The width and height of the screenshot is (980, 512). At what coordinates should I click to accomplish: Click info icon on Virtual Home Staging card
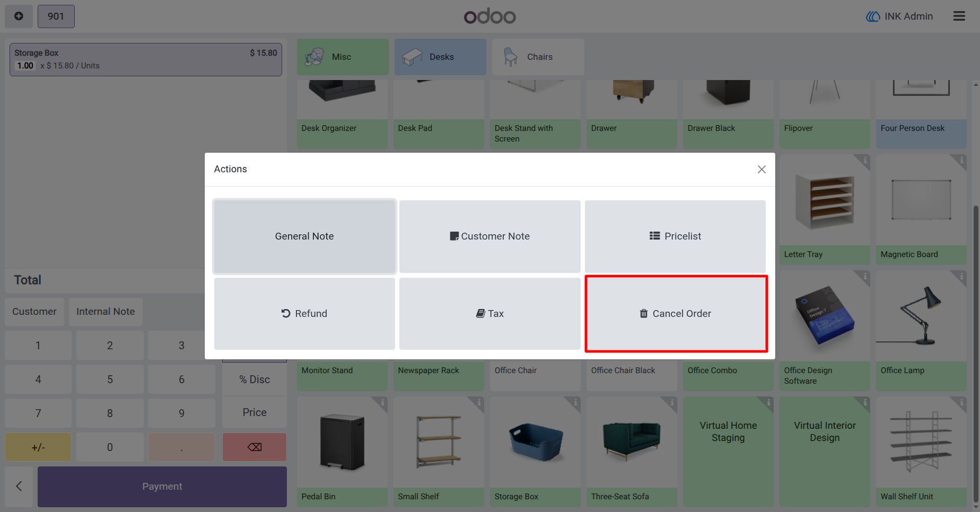pos(768,403)
